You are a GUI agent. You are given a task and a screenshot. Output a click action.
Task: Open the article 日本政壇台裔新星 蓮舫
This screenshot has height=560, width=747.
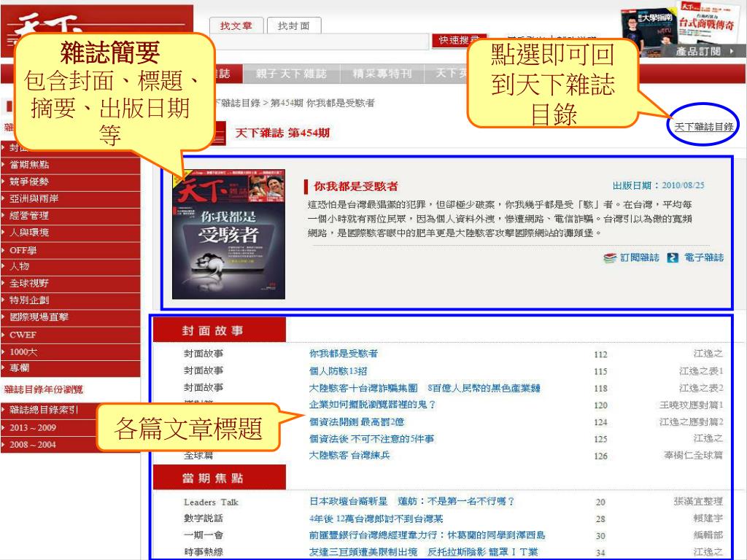click(412, 502)
